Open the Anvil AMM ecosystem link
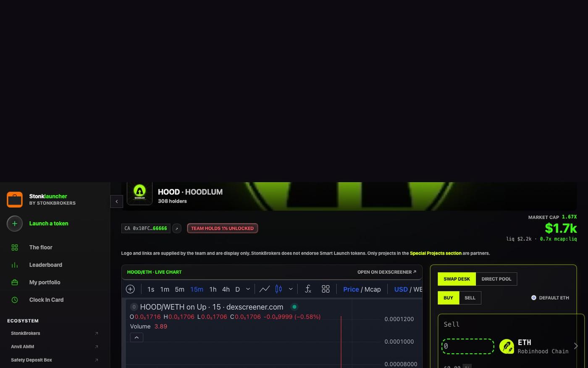 coord(23,347)
